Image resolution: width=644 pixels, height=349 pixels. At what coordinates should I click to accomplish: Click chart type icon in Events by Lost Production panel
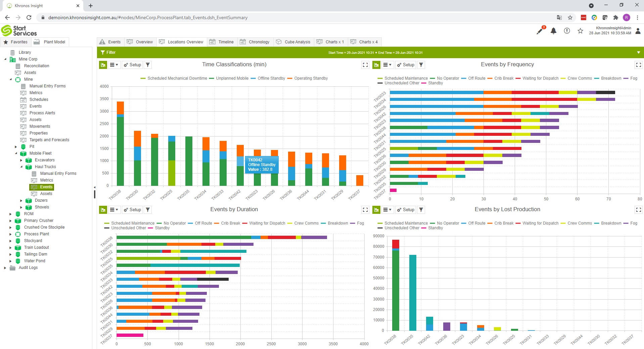point(376,210)
